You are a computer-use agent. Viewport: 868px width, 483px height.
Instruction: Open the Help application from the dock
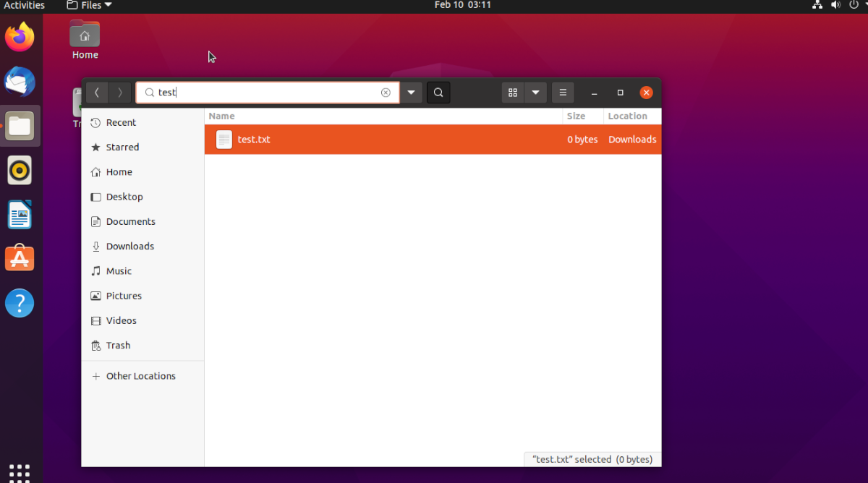[x=20, y=303]
